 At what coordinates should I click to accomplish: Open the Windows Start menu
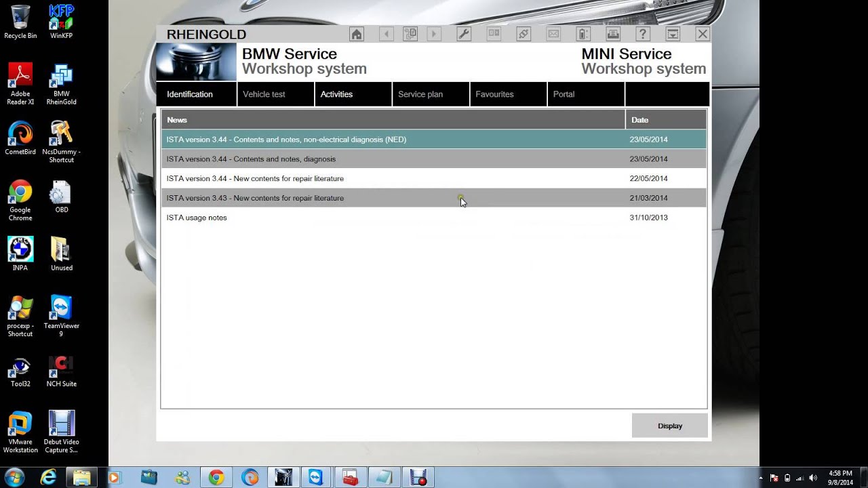tap(14, 477)
